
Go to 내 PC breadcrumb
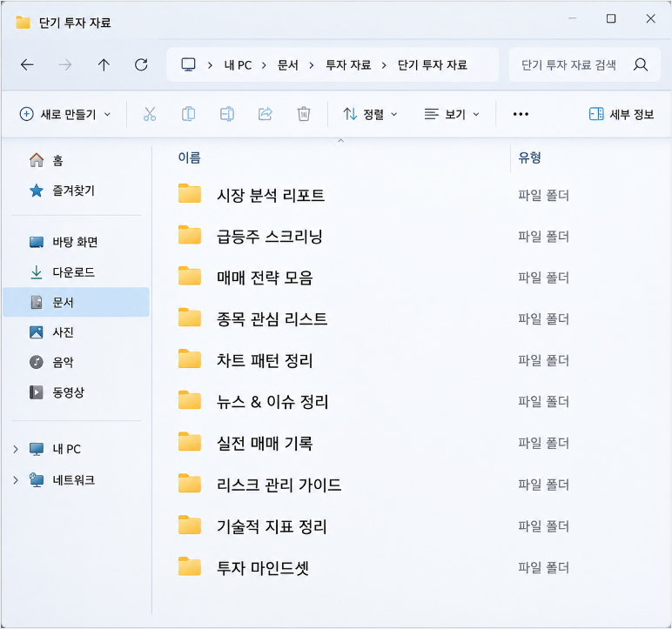click(x=238, y=65)
